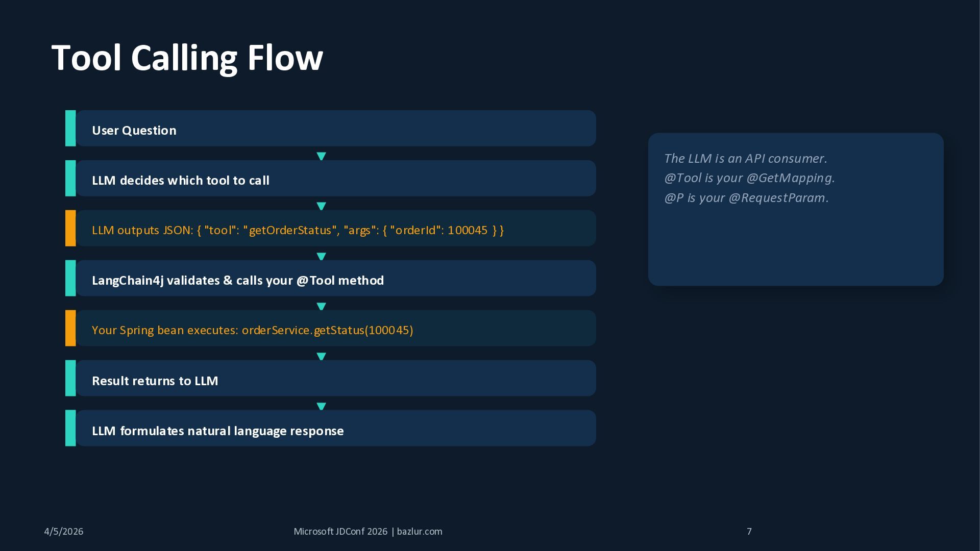
Task: Click the arrow under the Spring bean executes step
Action: point(321,356)
